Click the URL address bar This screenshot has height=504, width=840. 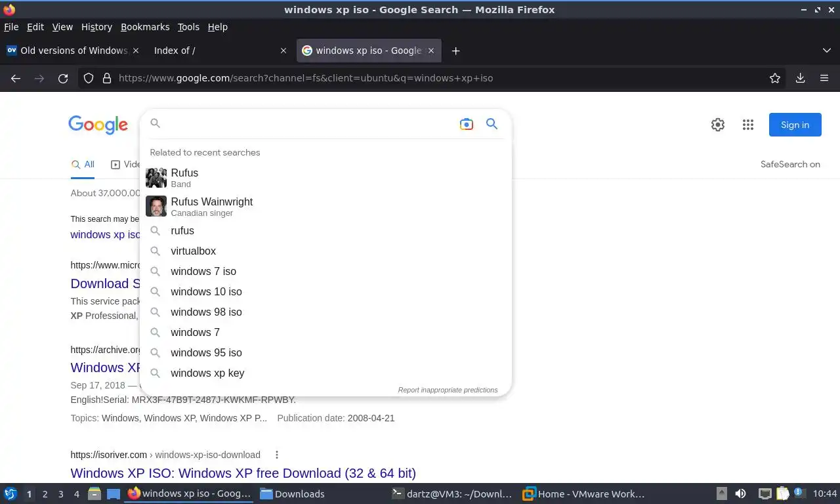point(433,78)
